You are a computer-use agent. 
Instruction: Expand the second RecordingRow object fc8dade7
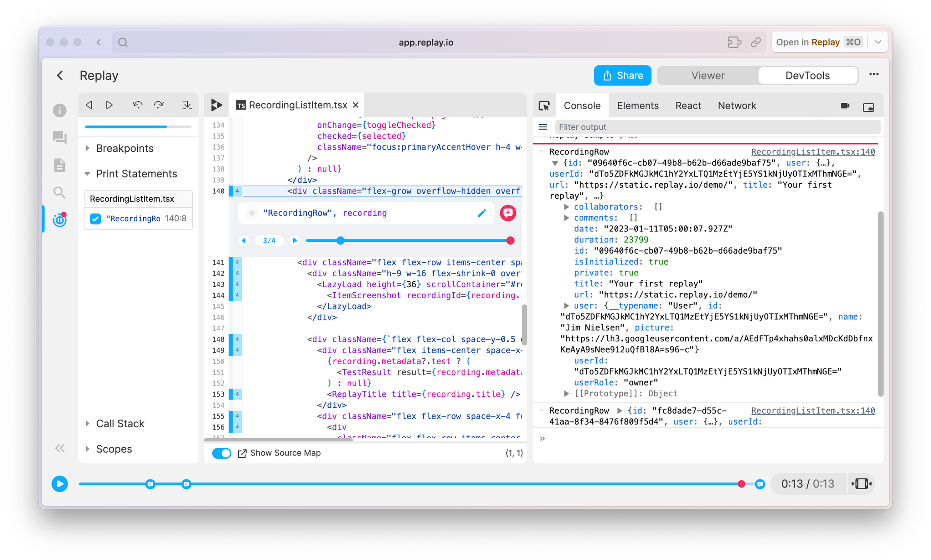[619, 410]
